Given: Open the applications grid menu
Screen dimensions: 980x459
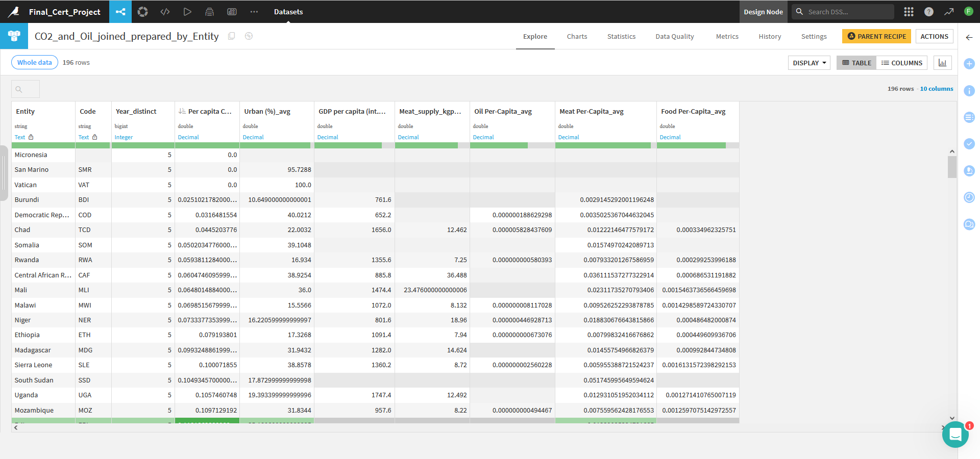Looking at the screenshot, I should (909, 12).
